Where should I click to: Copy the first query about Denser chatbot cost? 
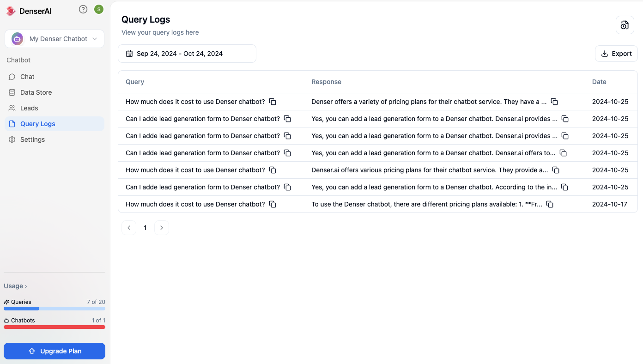(273, 101)
